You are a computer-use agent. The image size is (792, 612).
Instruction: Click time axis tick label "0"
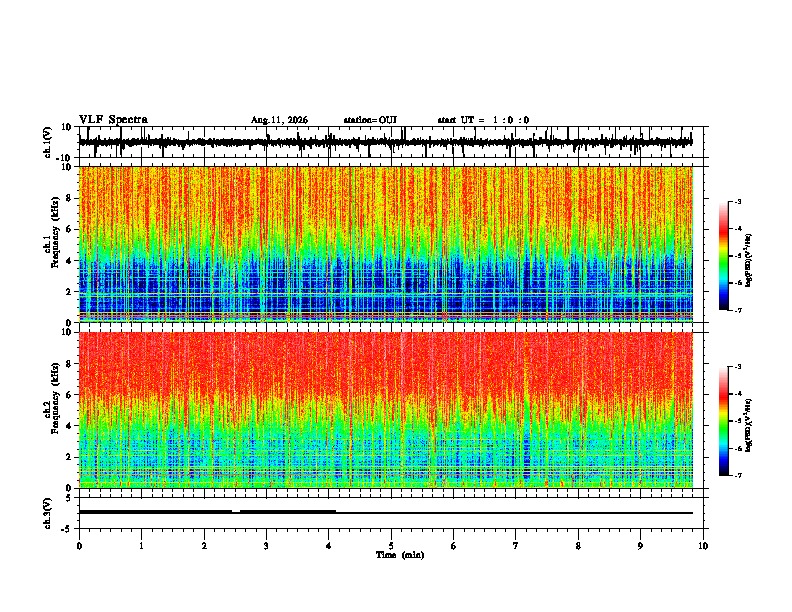coord(79,546)
